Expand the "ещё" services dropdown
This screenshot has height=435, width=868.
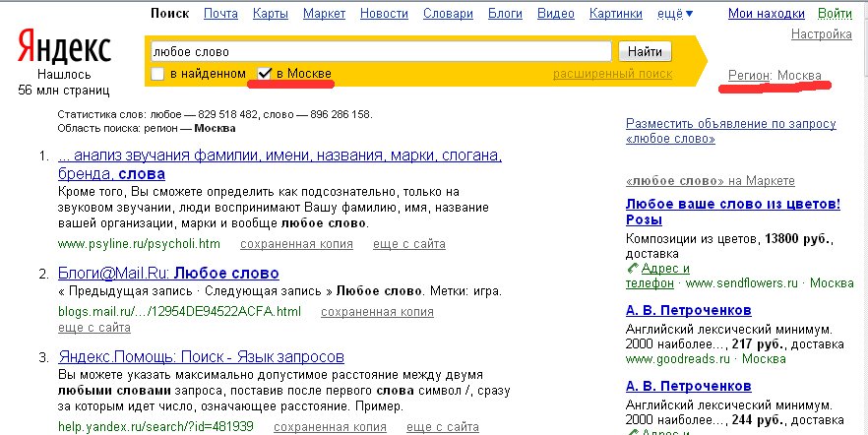676,14
